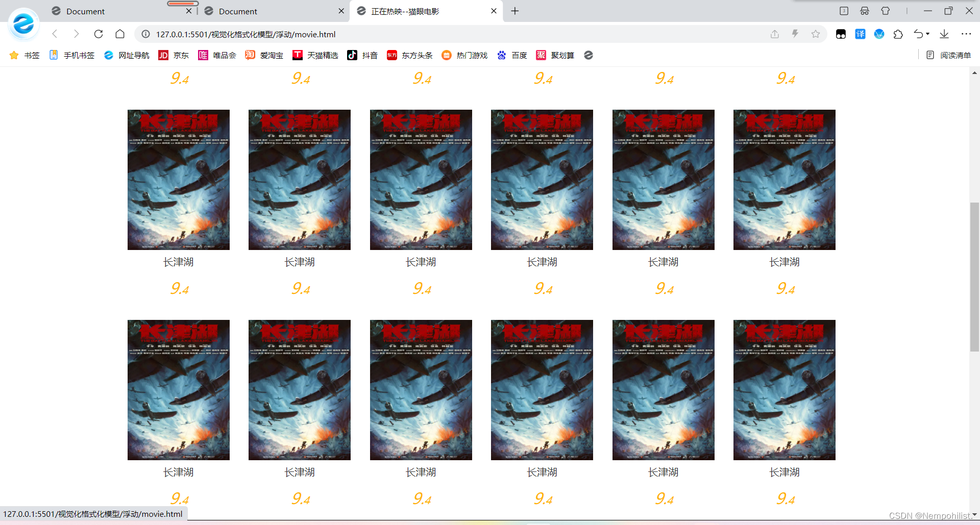This screenshot has width=980, height=525.
Task: Click the unnamed globe bookmark icon after 聚划算
Action: coord(589,55)
